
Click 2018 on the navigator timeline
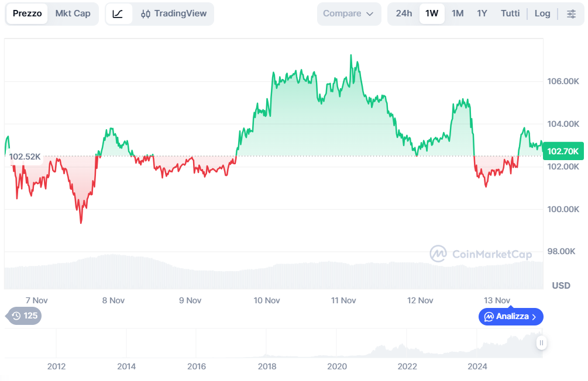point(267,366)
